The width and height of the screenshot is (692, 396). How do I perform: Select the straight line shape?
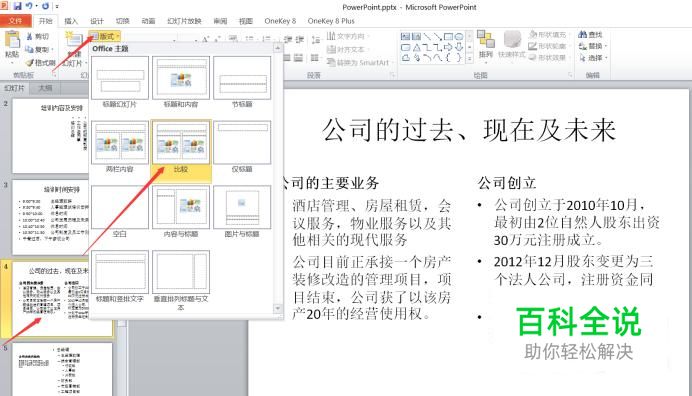click(x=427, y=37)
